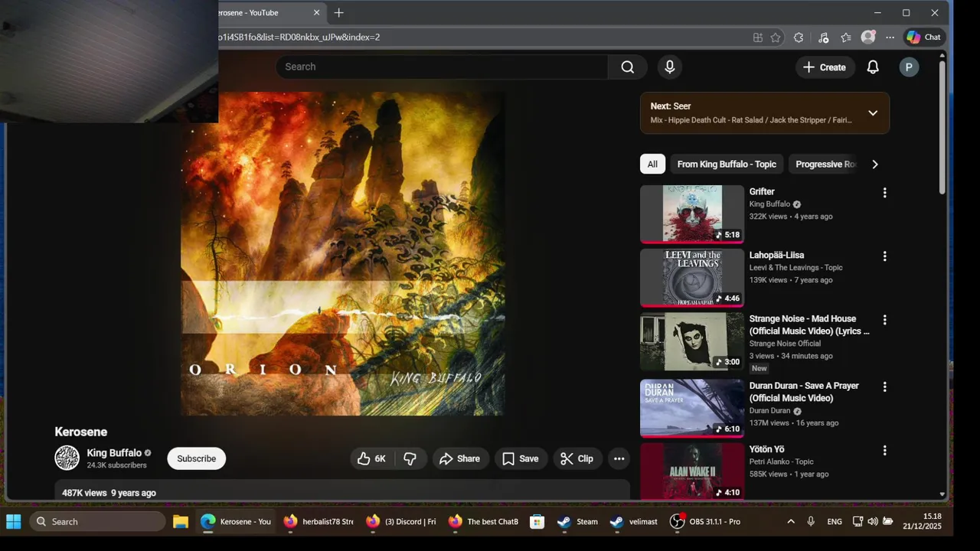Save the video to a playlist

[x=521, y=458]
